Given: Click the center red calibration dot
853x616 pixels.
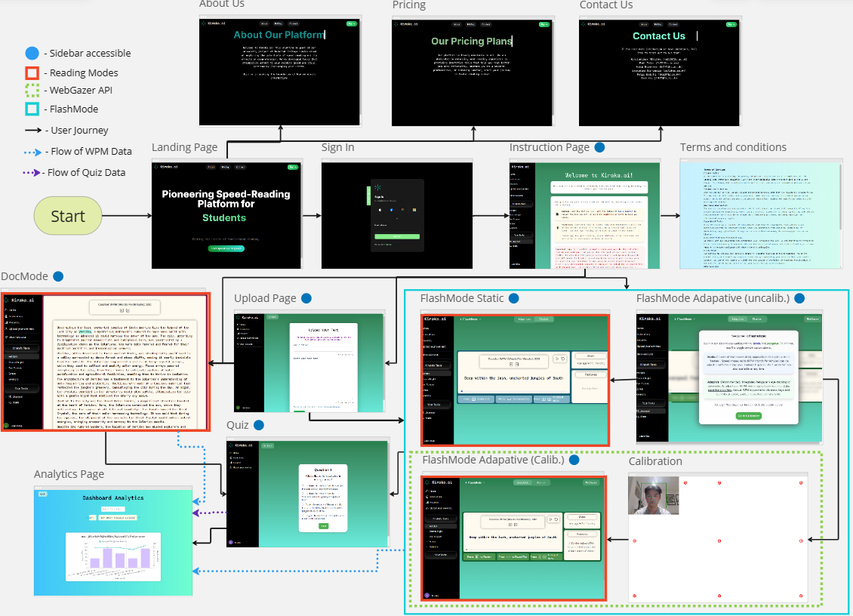Looking at the screenshot, I should click(719, 541).
